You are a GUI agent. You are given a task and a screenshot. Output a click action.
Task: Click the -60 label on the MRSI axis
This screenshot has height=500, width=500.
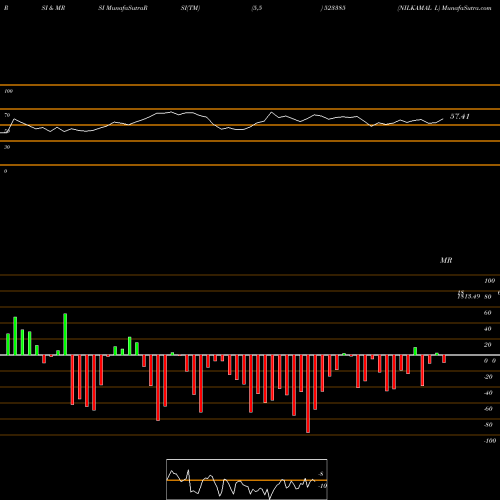[x=488, y=409]
